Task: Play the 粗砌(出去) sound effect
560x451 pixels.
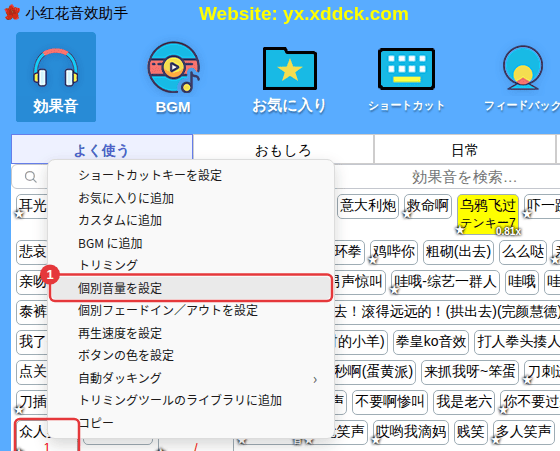Action: [458, 252]
